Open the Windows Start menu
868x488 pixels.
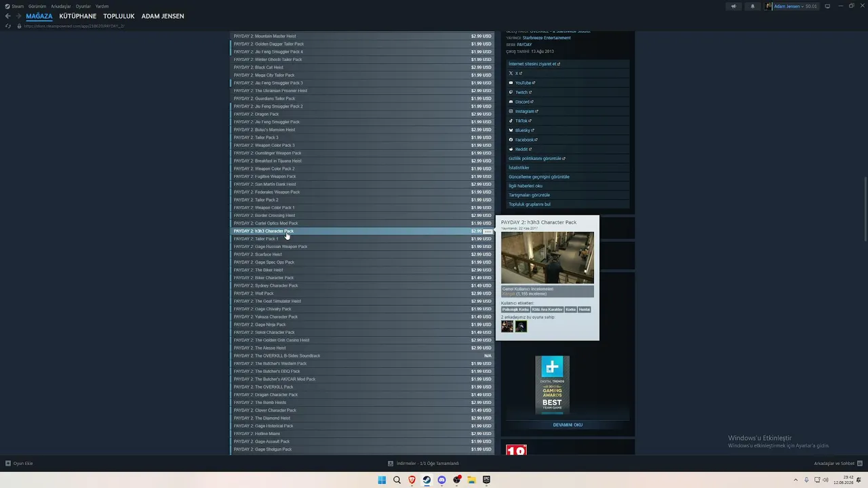(x=382, y=480)
